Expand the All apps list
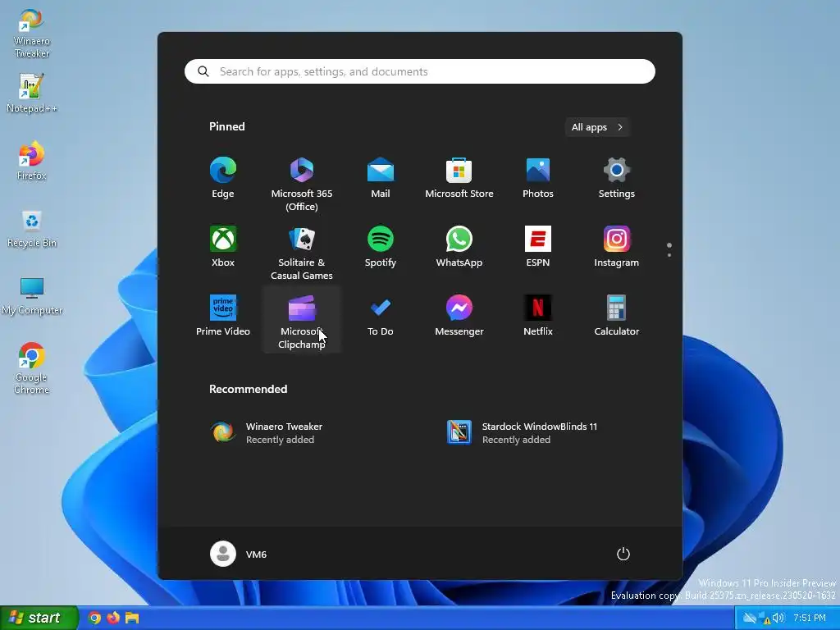This screenshot has height=630, width=840. tap(597, 127)
